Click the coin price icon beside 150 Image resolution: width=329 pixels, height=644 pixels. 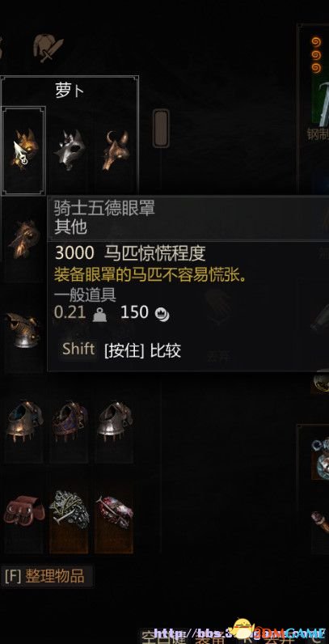click(x=162, y=315)
